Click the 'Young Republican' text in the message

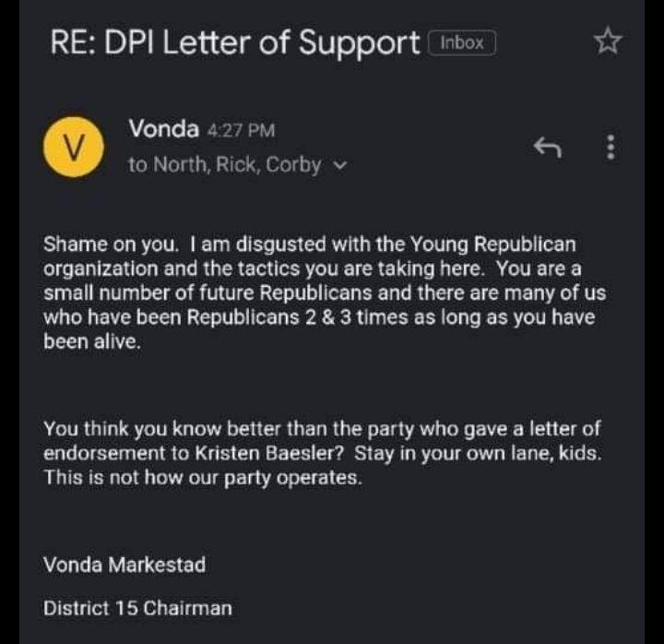[492, 244]
